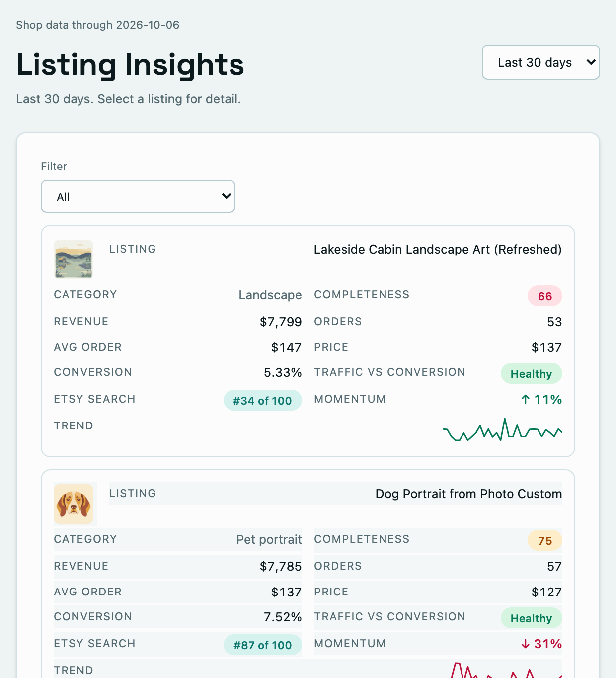
Task: Click the Healthy badge on Dog Portrait listing
Action: (x=531, y=618)
